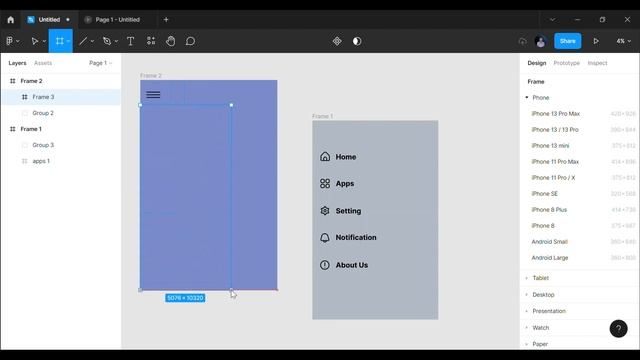Viewport: 640px width, 360px height.
Task: Open the Figma main menu icon
Action: 9,41
